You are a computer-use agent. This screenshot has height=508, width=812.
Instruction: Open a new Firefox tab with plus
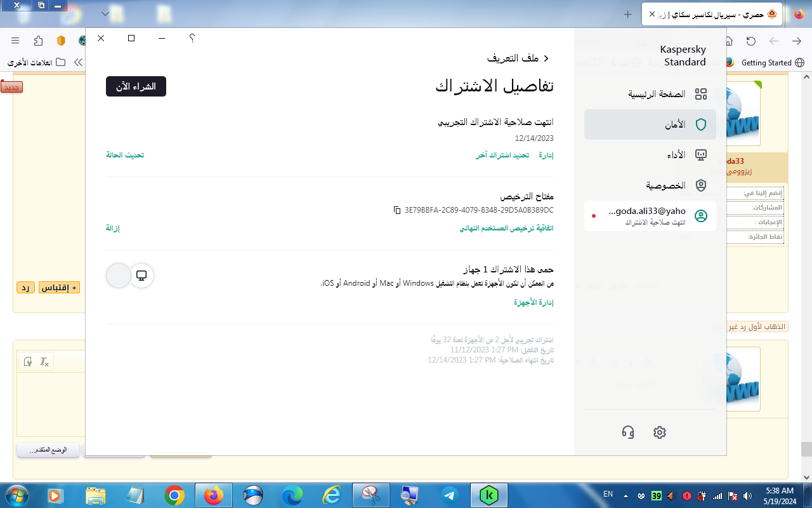(x=627, y=14)
